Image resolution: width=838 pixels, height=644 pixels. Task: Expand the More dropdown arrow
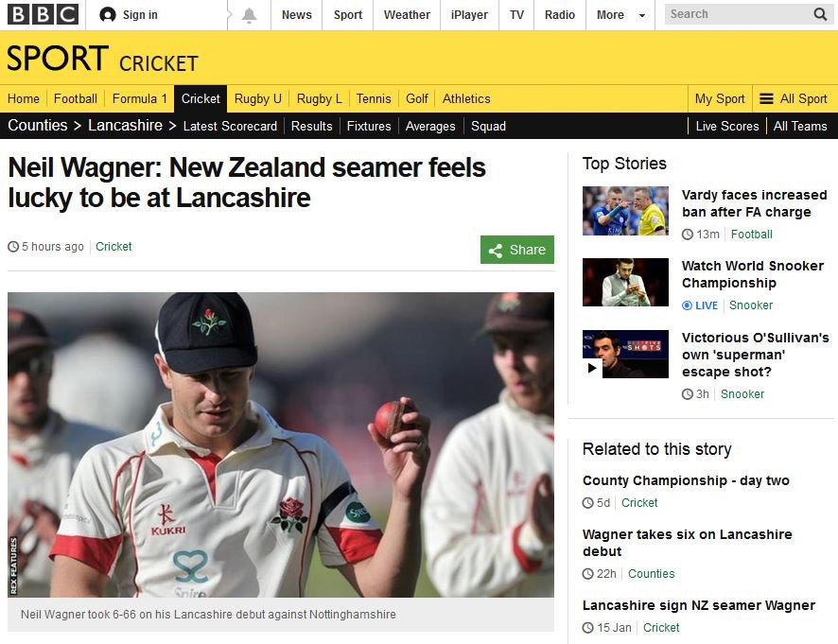642,15
